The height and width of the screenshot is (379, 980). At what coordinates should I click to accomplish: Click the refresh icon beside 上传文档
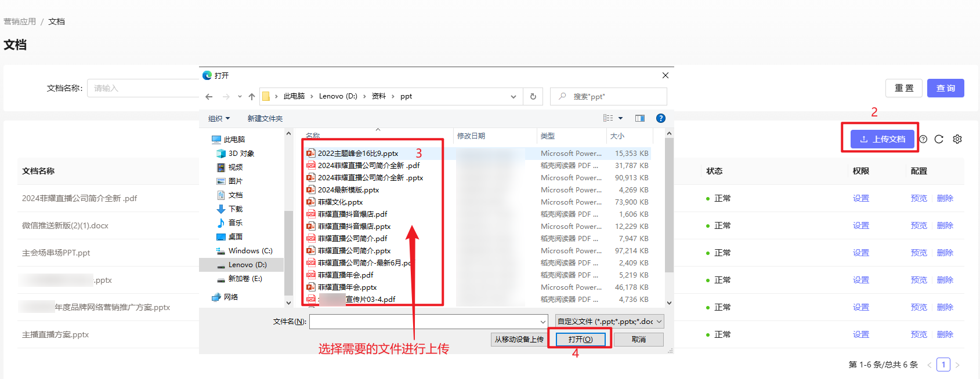click(939, 139)
